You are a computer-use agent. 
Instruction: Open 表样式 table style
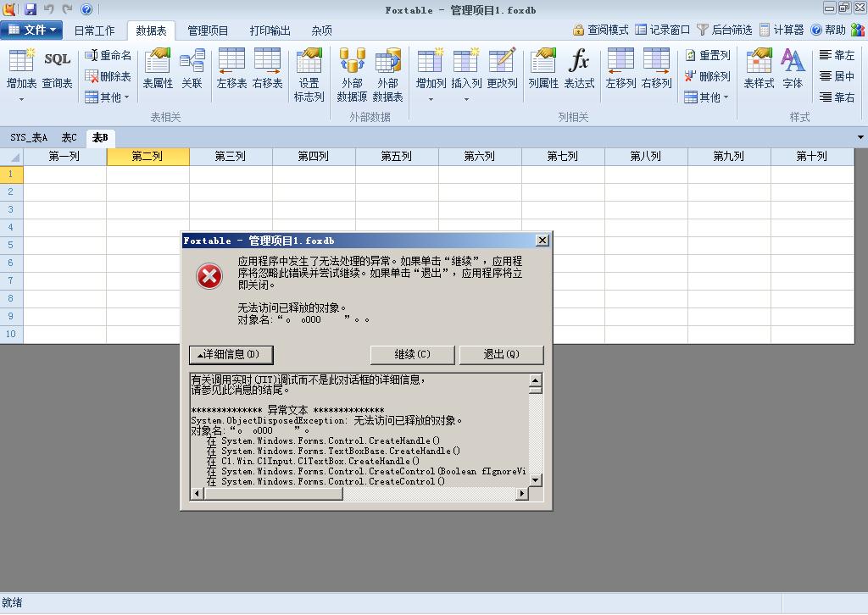point(759,69)
